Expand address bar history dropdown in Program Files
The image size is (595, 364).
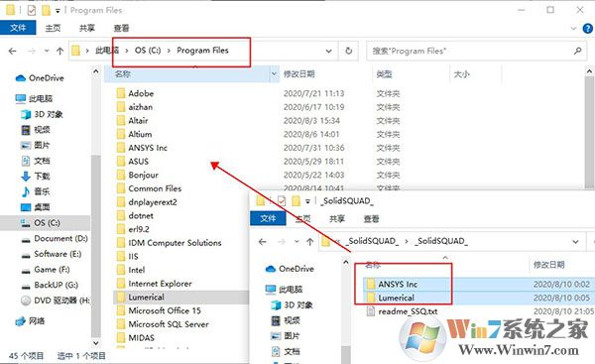click(x=328, y=51)
